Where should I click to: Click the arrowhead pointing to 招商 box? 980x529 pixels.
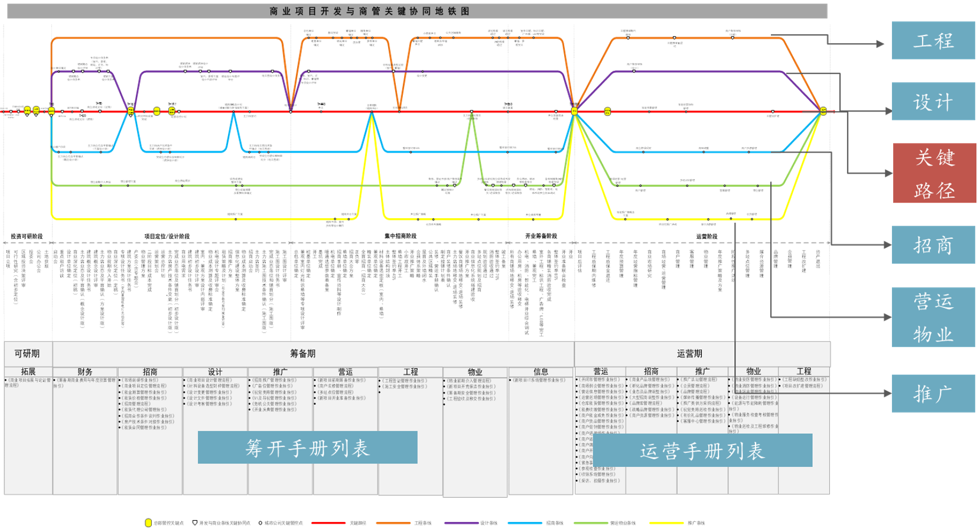pyautogui.click(x=887, y=244)
